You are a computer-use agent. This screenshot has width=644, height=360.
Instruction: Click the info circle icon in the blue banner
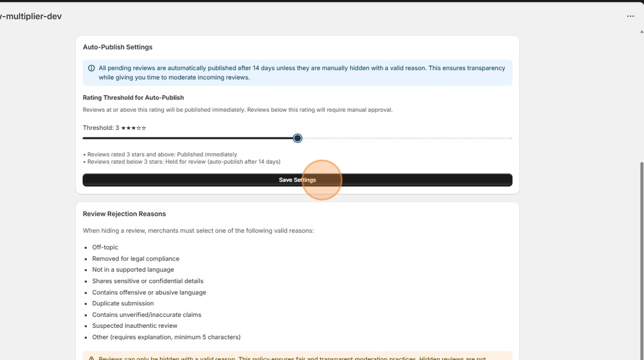(91, 67)
